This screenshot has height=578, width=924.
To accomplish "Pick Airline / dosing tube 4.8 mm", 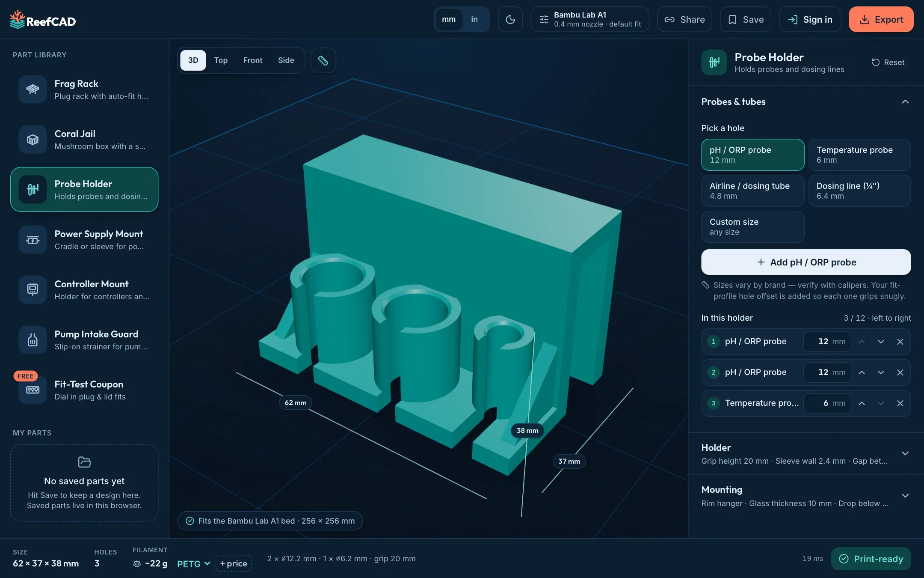I will pos(752,191).
